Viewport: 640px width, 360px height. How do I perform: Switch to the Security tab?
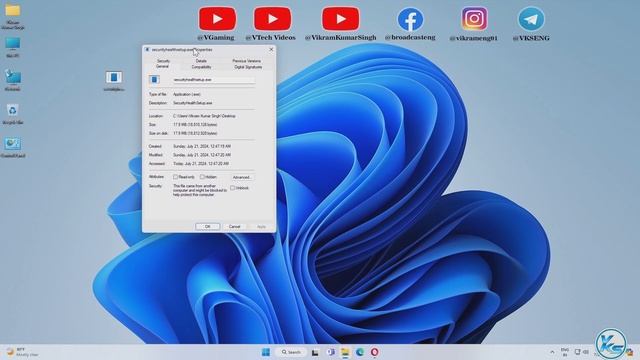point(163,61)
